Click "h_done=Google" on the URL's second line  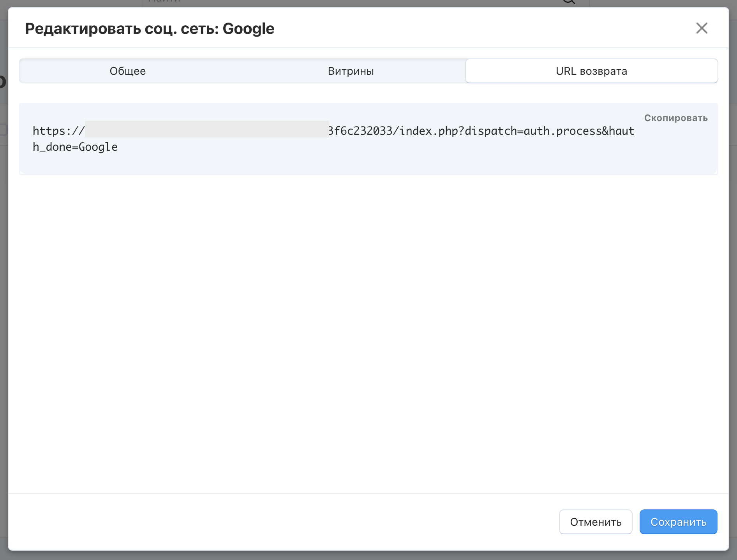pyautogui.click(x=75, y=147)
